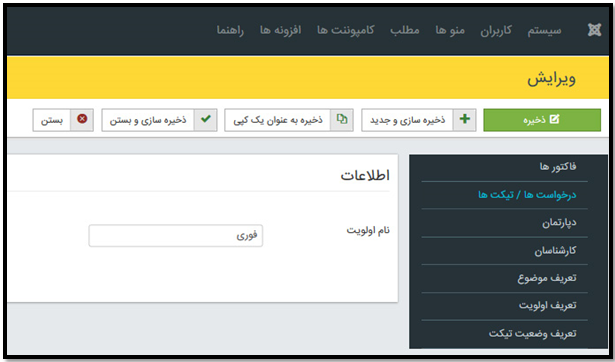Open the افزونه ها menu
Screen dimensions: 615x362
coord(280,30)
